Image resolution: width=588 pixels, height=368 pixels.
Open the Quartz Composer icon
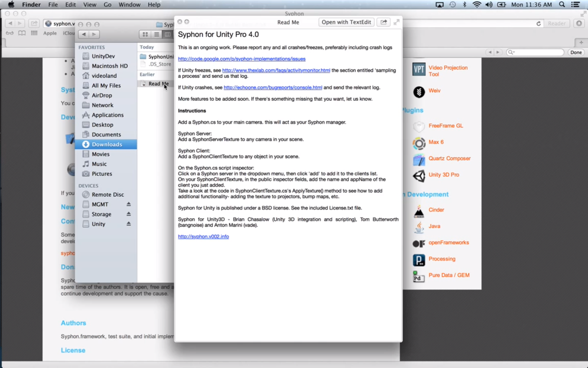(419, 160)
